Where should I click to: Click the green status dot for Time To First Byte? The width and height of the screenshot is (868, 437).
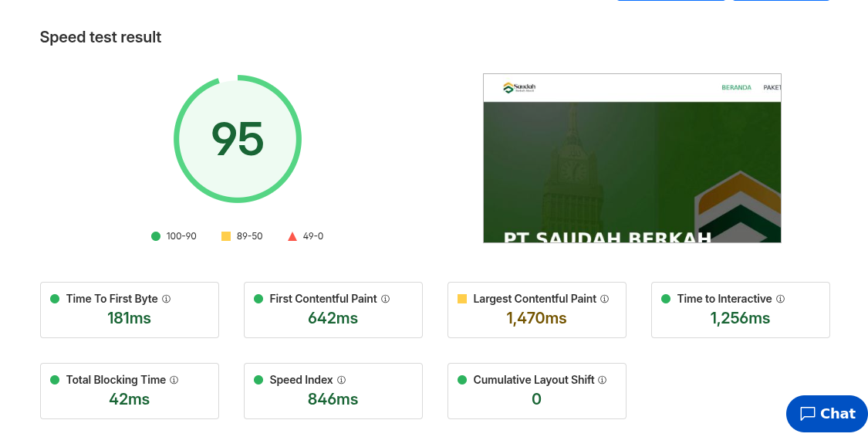55,299
